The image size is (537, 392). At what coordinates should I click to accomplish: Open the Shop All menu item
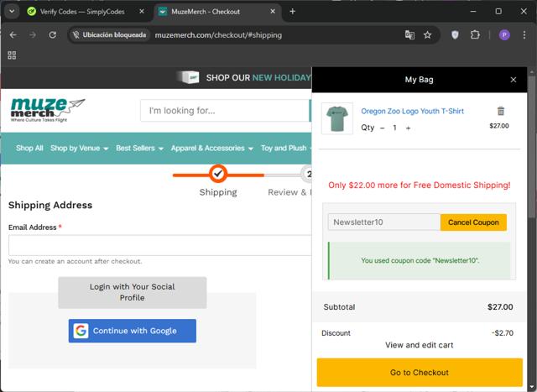pos(29,148)
